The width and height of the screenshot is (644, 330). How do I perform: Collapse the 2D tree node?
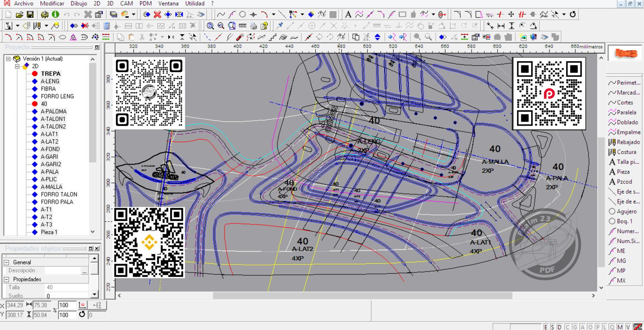17,66
